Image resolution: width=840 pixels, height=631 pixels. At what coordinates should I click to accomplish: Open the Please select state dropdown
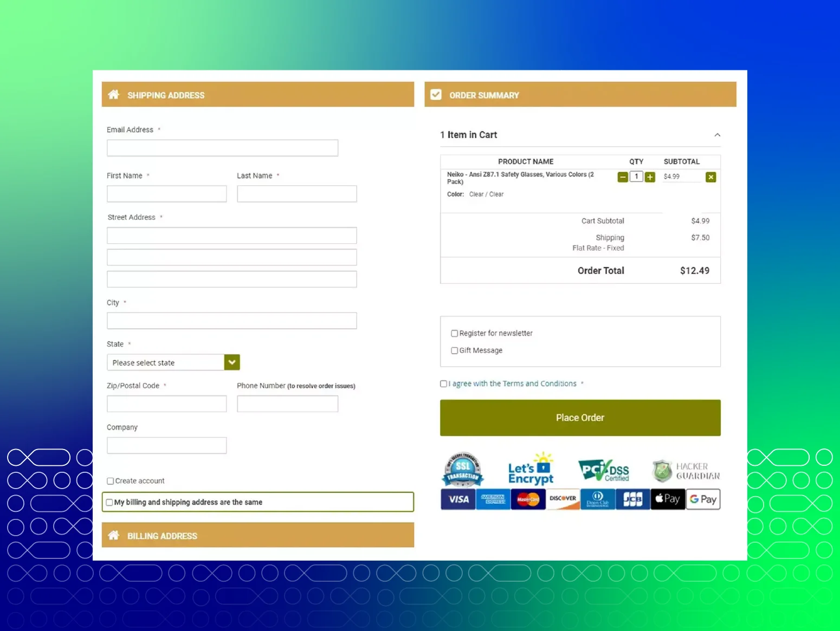point(173,362)
